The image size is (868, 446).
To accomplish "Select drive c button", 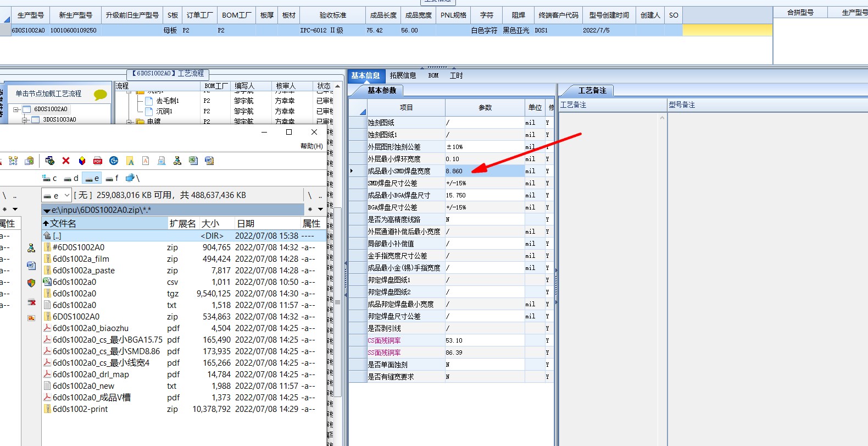I will coord(50,178).
